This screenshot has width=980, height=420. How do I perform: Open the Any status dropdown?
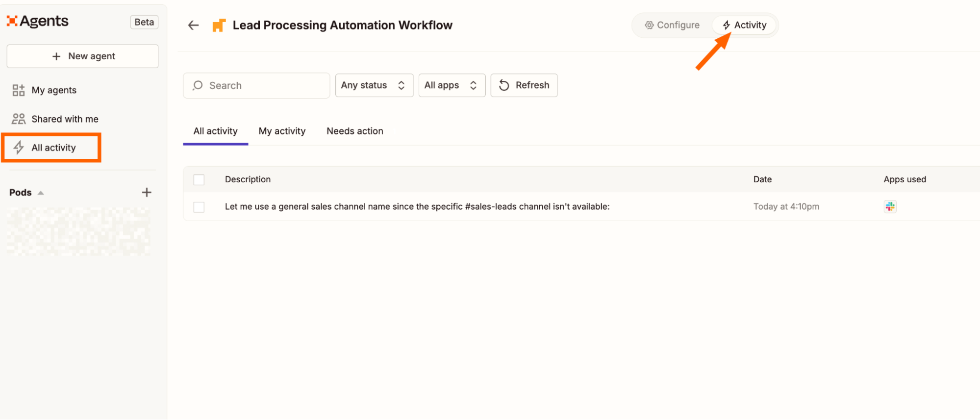tap(374, 85)
